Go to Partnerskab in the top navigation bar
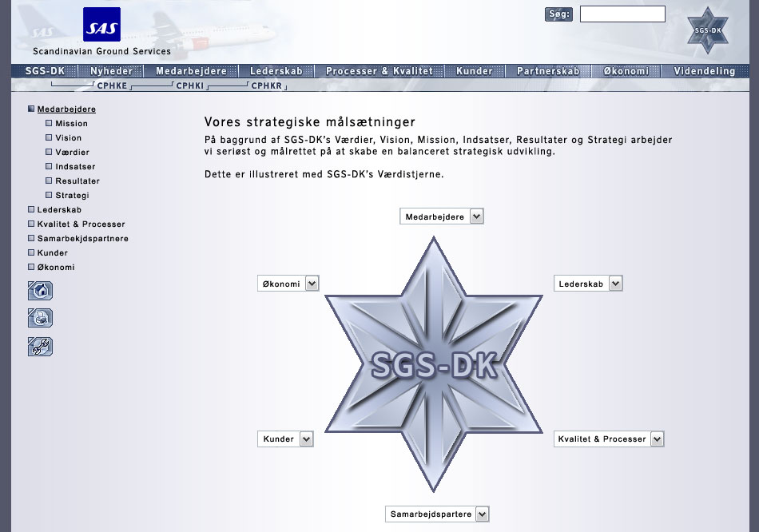 [548, 71]
